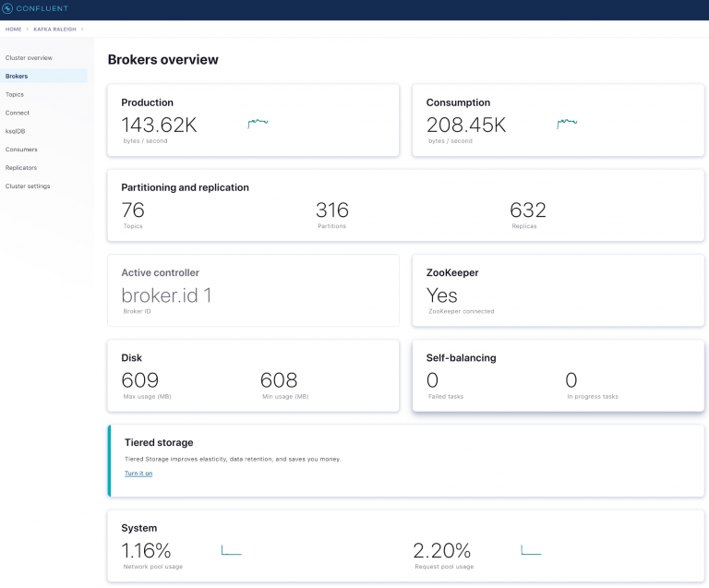Image resolution: width=709 pixels, height=588 pixels.
Task: Navigate to Topics in sidebar
Action: click(x=15, y=94)
